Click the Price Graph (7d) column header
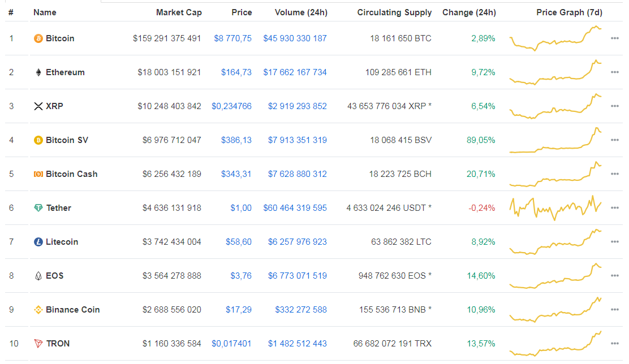The image size is (629, 364). [x=569, y=12]
